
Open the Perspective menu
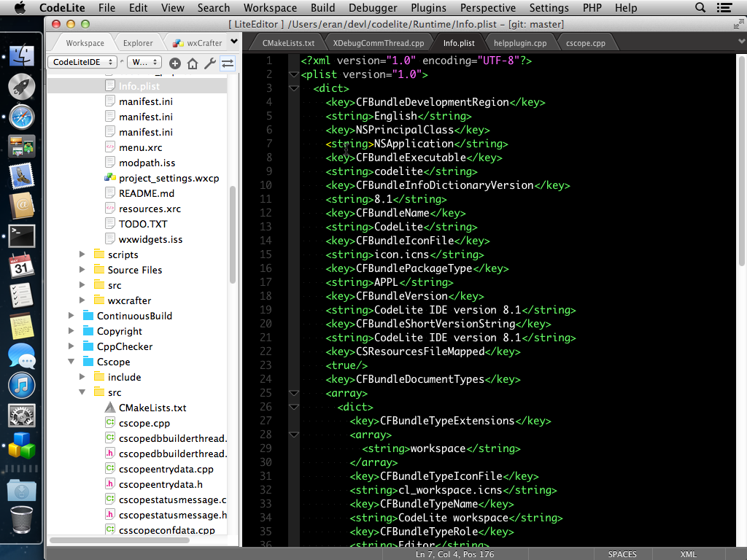(x=488, y=7)
